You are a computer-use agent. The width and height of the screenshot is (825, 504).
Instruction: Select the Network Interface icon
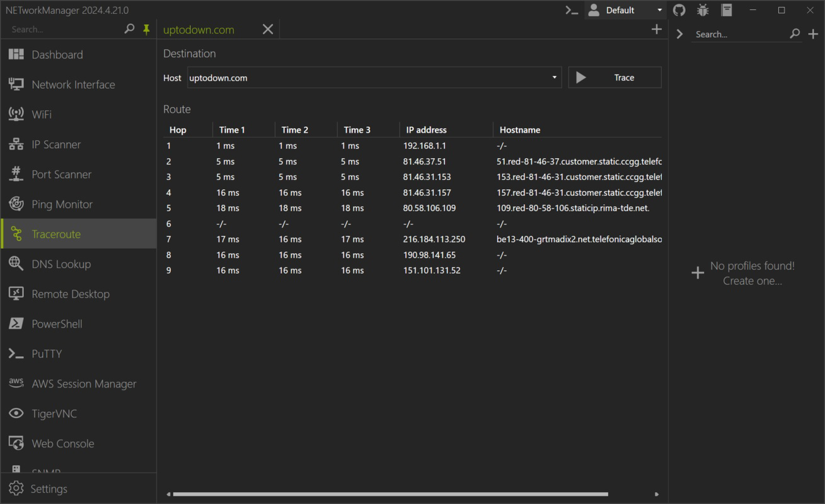[16, 84]
